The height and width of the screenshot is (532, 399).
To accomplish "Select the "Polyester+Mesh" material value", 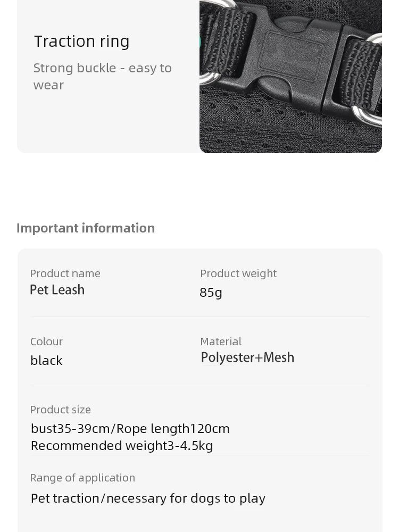I will pyautogui.click(x=247, y=358).
